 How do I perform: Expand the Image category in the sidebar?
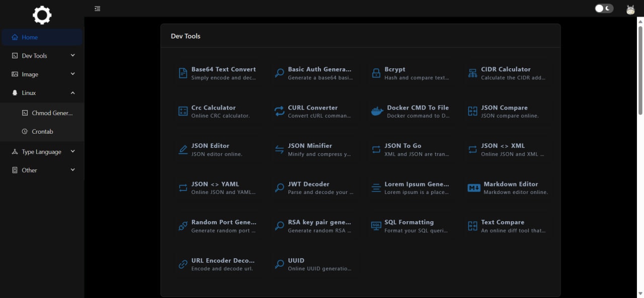click(x=42, y=74)
